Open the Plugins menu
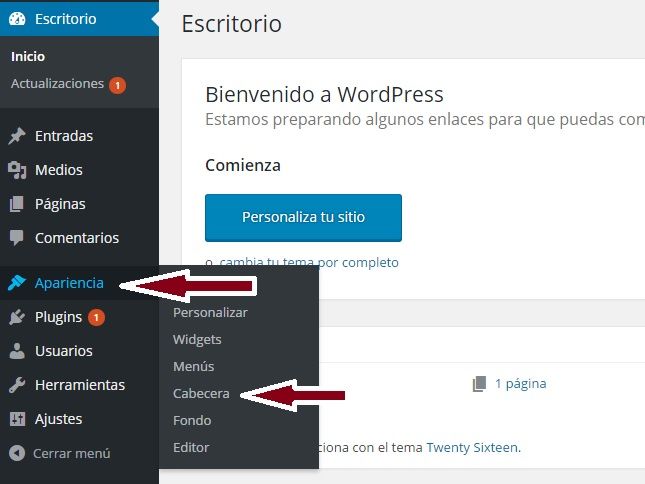645x484 pixels. 58,317
